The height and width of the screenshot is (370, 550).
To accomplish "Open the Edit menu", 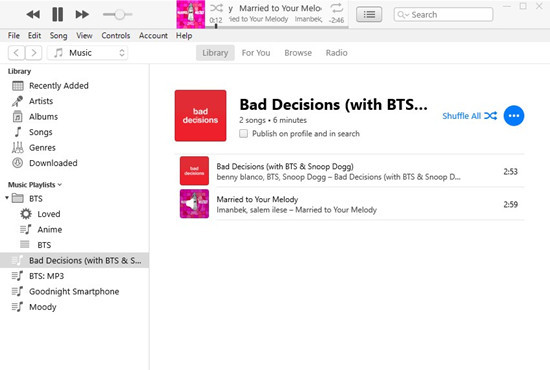I will pyautogui.click(x=34, y=35).
